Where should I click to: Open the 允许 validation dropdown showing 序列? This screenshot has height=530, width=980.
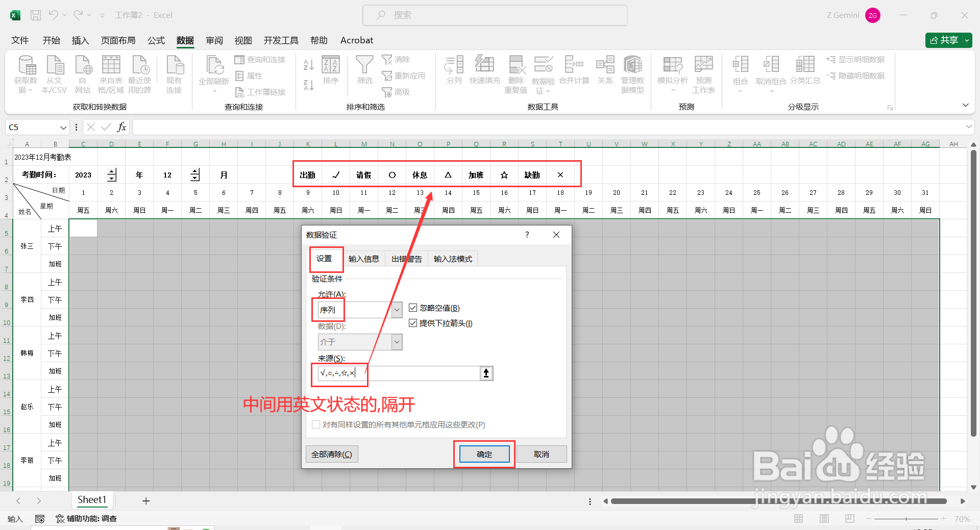pos(397,310)
